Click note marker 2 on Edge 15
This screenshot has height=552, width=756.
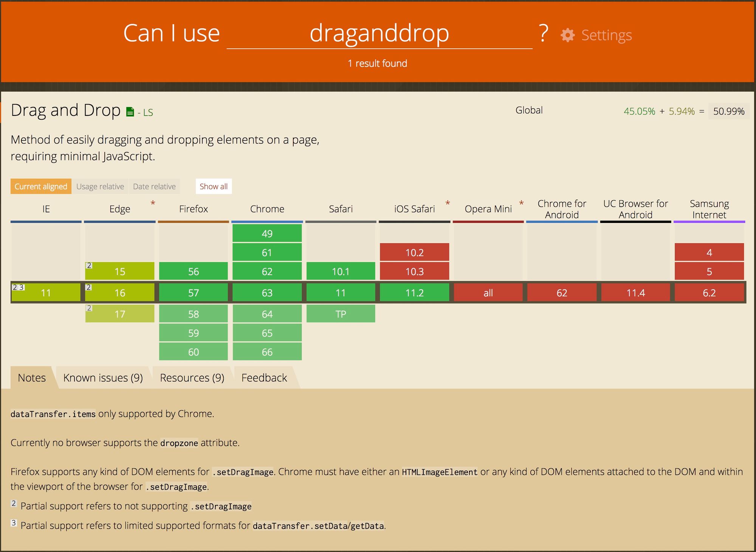(x=89, y=266)
